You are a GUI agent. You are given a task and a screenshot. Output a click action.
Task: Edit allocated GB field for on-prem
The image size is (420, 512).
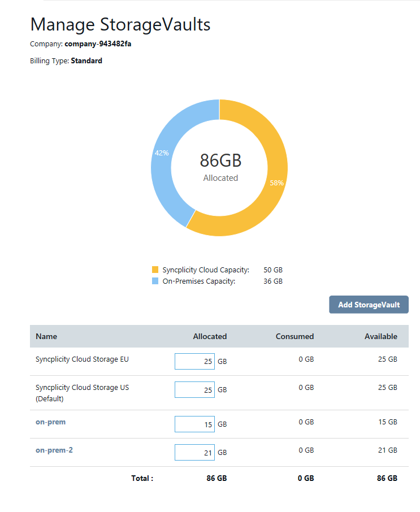(x=194, y=424)
